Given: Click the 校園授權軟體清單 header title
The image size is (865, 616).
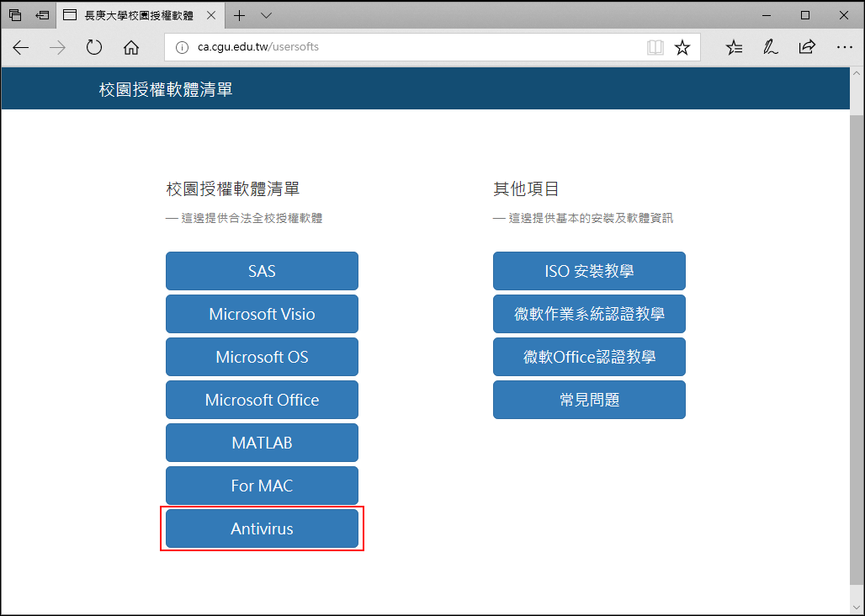Looking at the screenshot, I should (x=166, y=89).
